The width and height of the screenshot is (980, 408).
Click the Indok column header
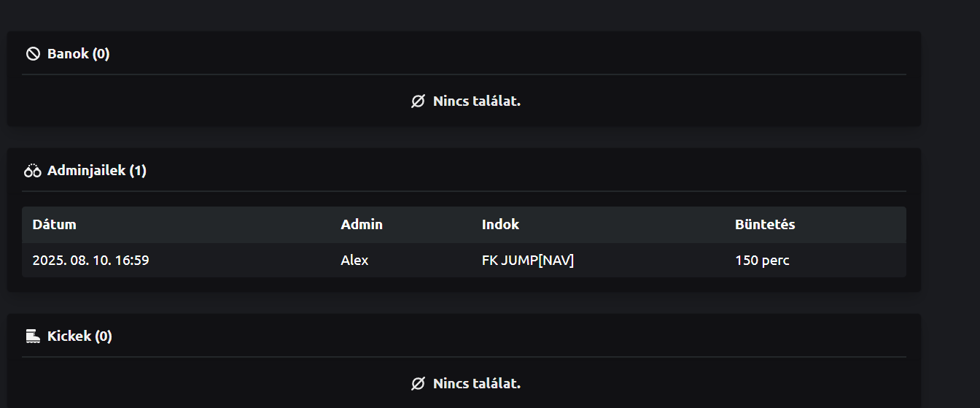500,224
